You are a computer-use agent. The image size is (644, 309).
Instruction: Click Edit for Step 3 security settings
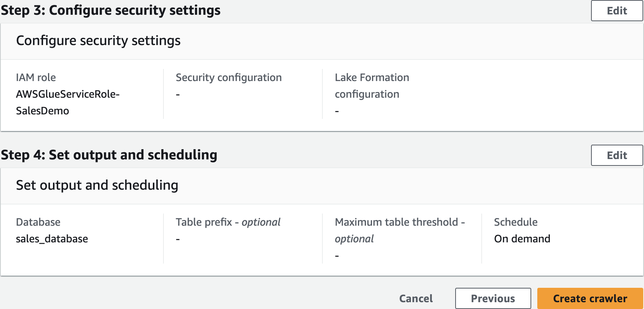(616, 11)
